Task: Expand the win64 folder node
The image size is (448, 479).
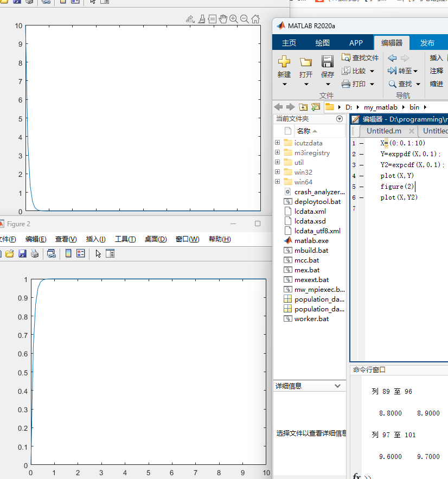Action: (277, 182)
